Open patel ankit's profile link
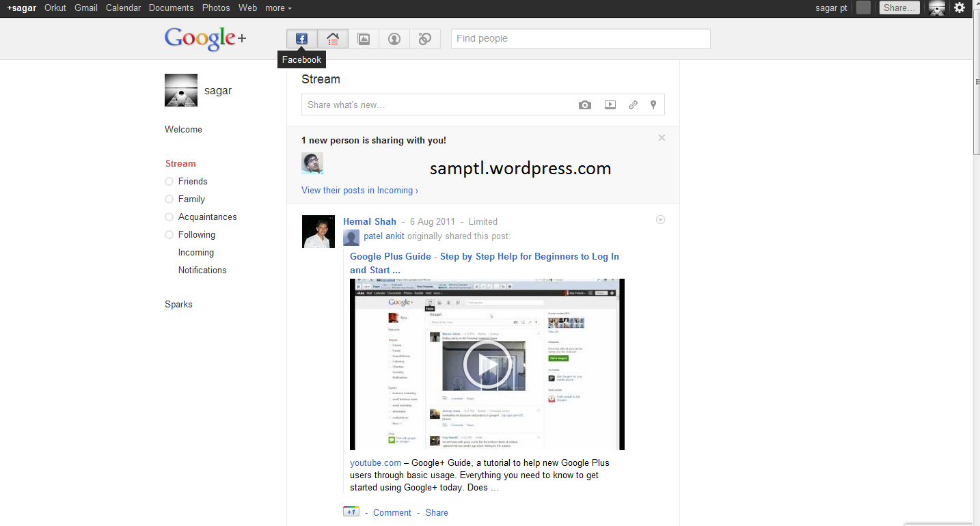Screen dimensions: 980x526 tap(384, 236)
